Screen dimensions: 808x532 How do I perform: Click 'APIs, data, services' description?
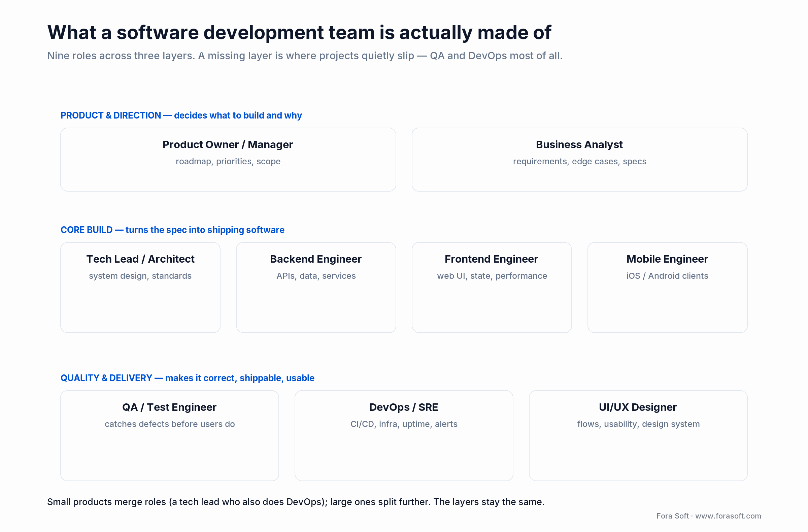pos(316,276)
